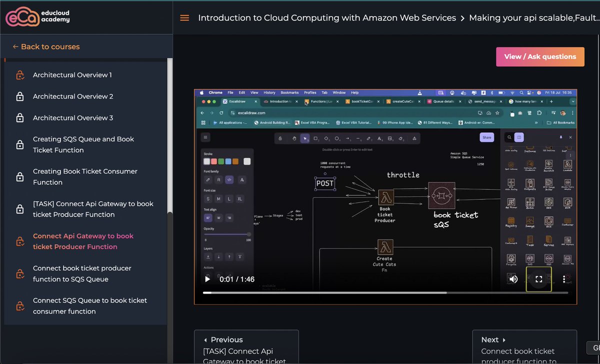
Task: Toggle the keep-selected-tool lock in Excalidraw
Action: [x=280, y=138]
